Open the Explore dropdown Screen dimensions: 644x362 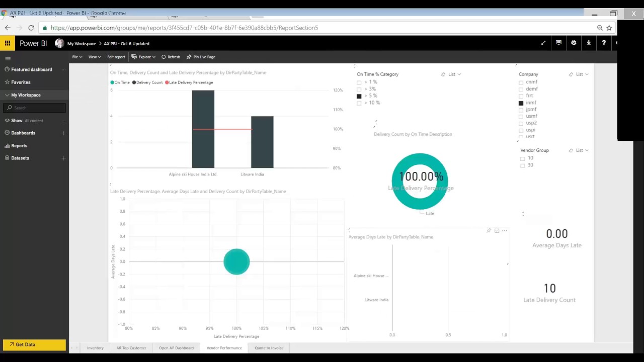[x=143, y=57]
